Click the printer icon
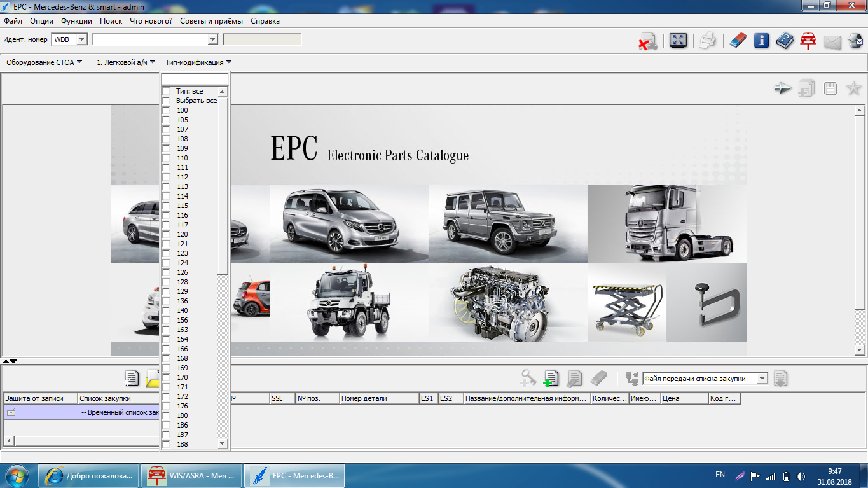This screenshot has width=868, height=488. (x=708, y=41)
